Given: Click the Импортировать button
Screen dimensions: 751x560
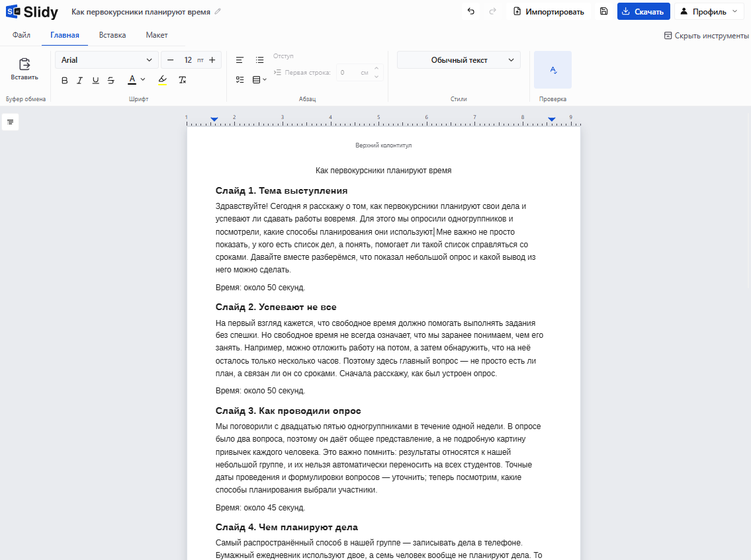Looking at the screenshot, I should point(549,11).
